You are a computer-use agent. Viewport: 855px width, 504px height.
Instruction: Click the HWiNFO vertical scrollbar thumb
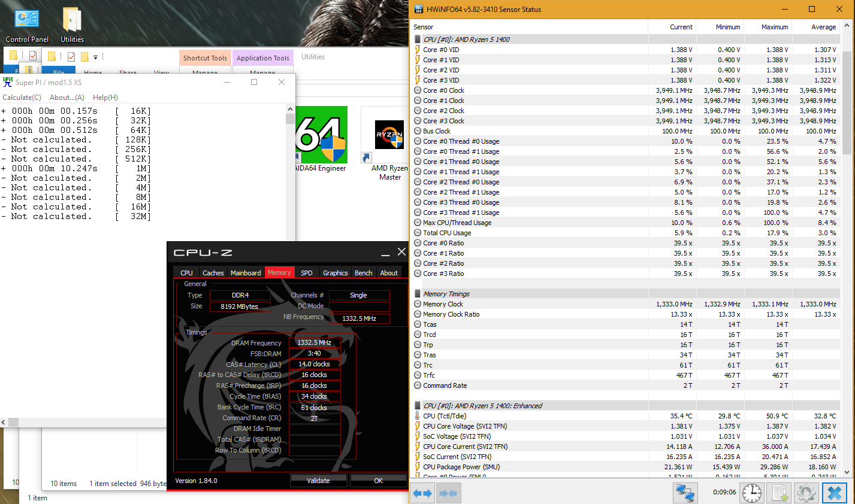point(847,102)
